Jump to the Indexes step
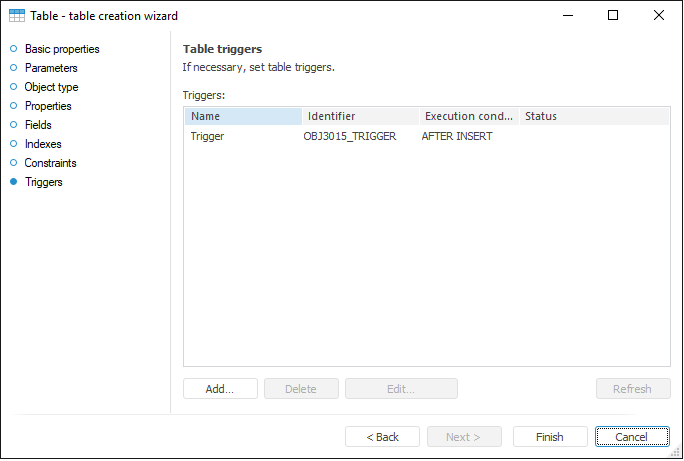 pos(43,144)
